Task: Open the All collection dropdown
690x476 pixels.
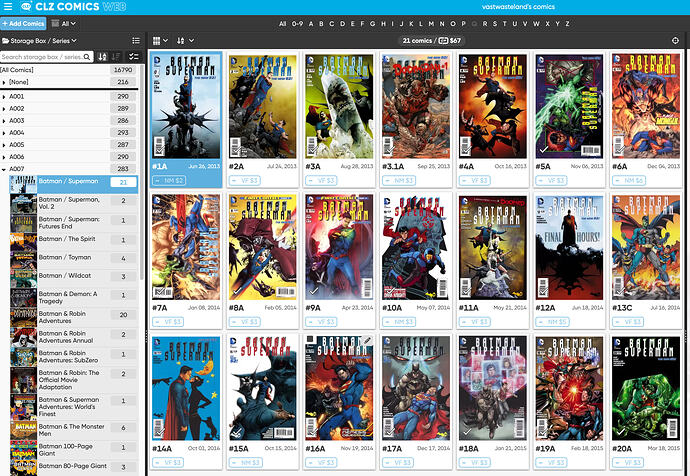Action: (64, 23)
